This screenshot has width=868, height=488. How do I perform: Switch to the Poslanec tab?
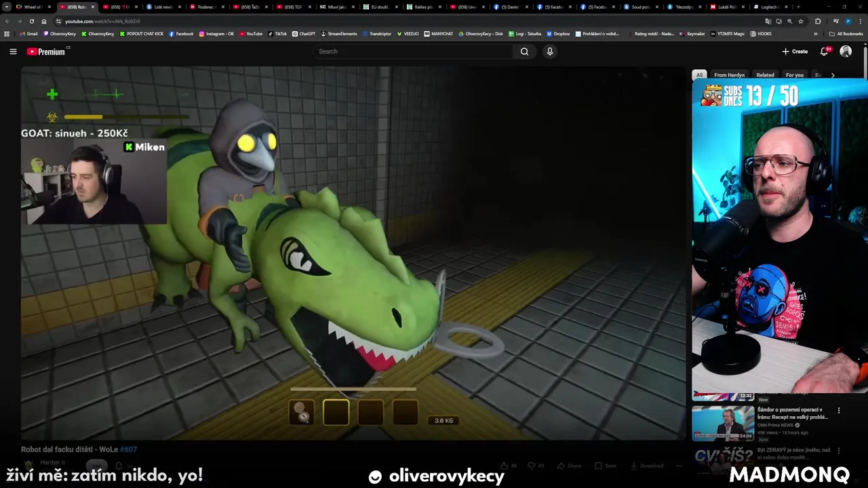207,7
